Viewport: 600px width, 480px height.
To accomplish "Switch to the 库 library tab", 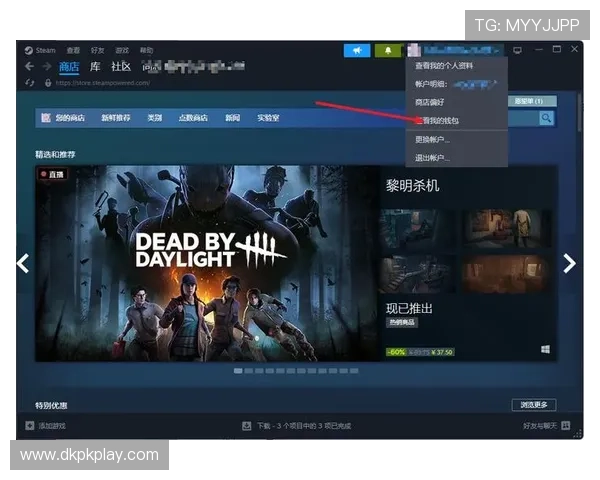I will 95,67.
